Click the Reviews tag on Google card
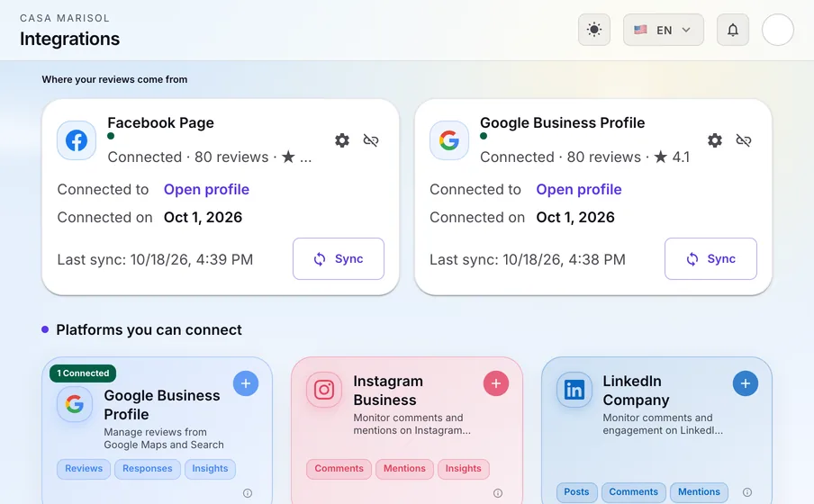 (84, 469)
